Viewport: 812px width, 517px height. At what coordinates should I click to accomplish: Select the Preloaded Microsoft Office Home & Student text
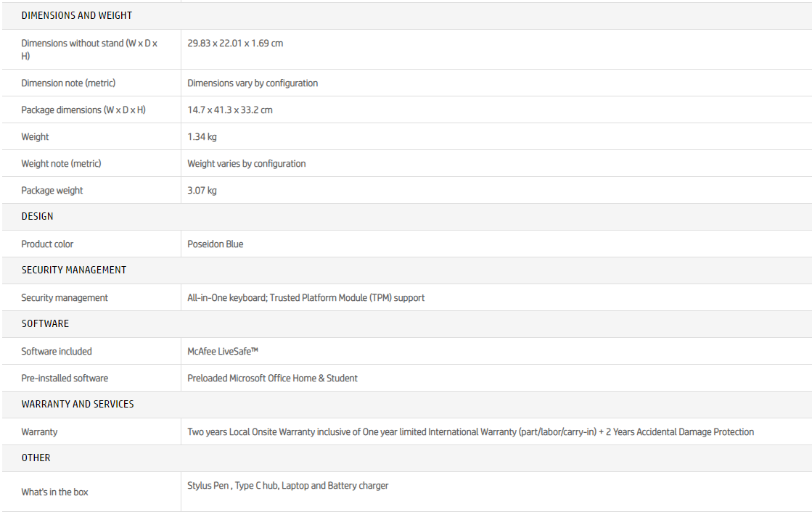pyautogui.click(x=272, y=379)
